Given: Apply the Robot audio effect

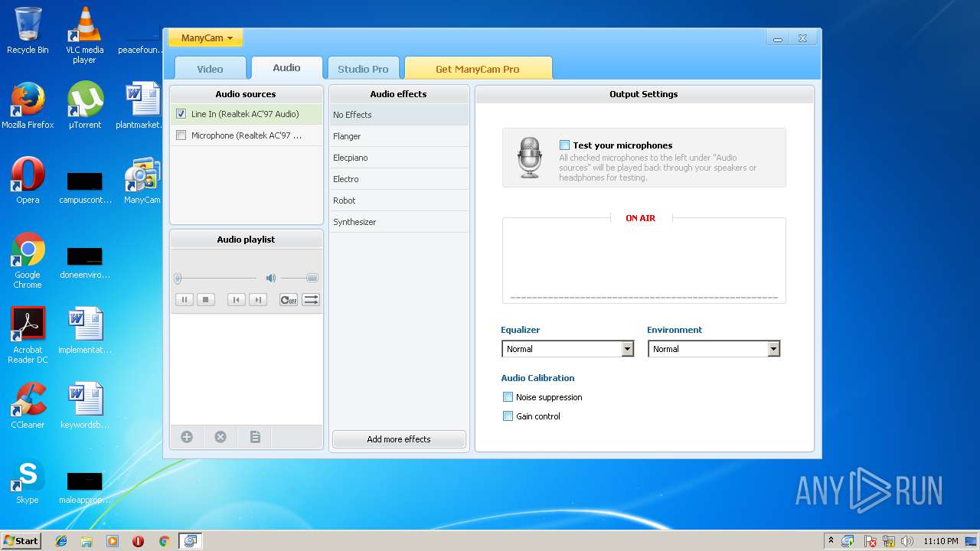Looking at the screenshot, I should point(399,201).
